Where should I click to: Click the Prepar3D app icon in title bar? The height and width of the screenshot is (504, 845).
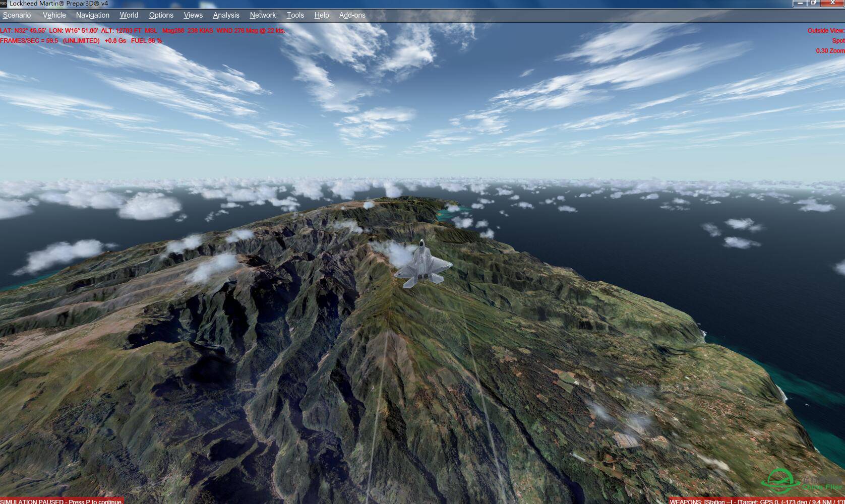[4, 4]
